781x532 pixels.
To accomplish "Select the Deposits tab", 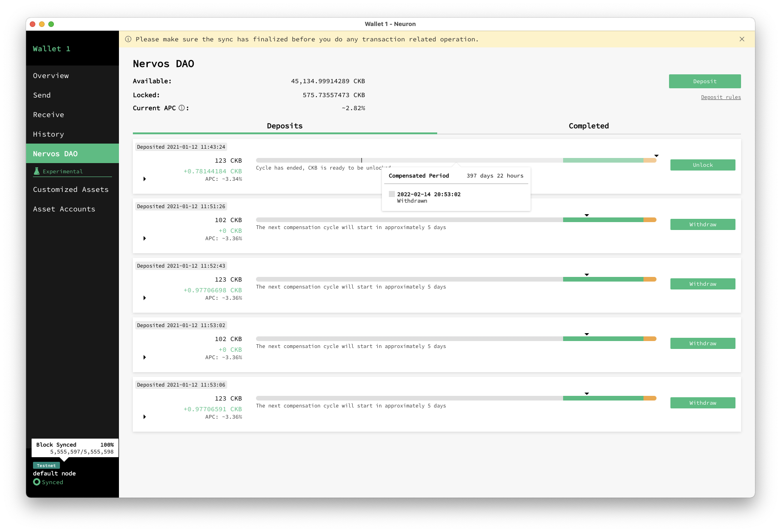I will pyautogui.click(x=284, y=125).
